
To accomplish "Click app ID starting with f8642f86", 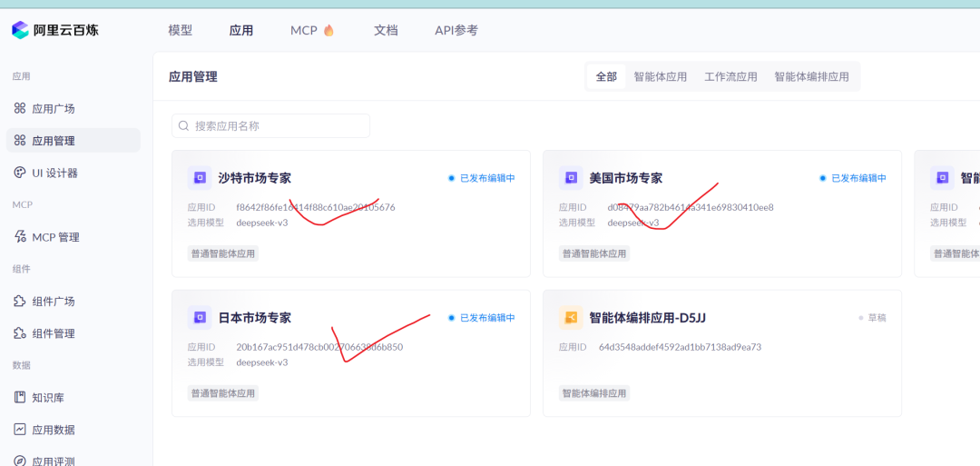I will point(316,207).
